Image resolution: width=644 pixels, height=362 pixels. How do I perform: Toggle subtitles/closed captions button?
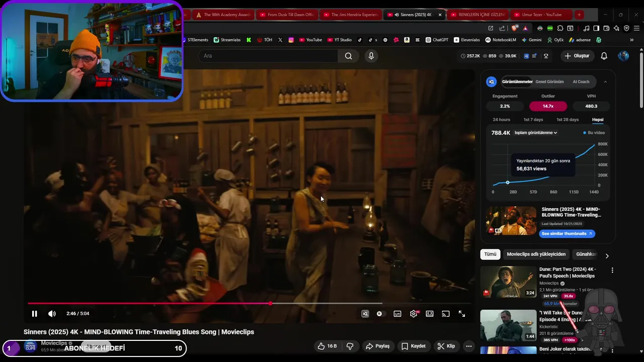coord(397,314)
